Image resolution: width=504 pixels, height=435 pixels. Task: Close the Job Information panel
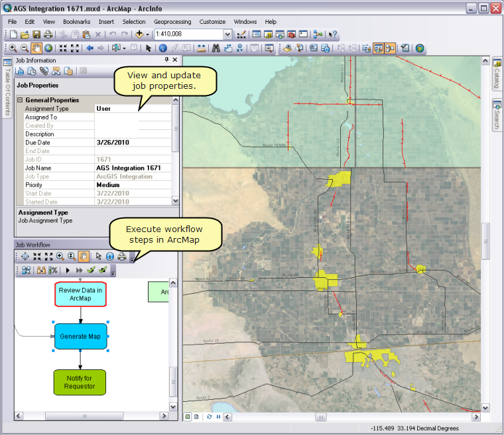coord(175,60)
